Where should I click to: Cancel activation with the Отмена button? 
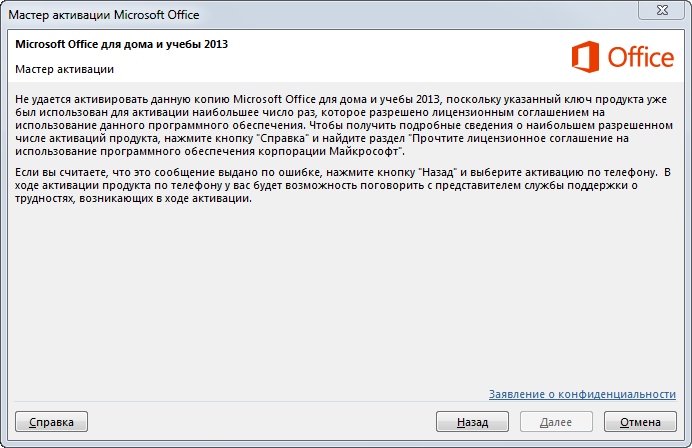pyautogui.click(x=640, y=422)
